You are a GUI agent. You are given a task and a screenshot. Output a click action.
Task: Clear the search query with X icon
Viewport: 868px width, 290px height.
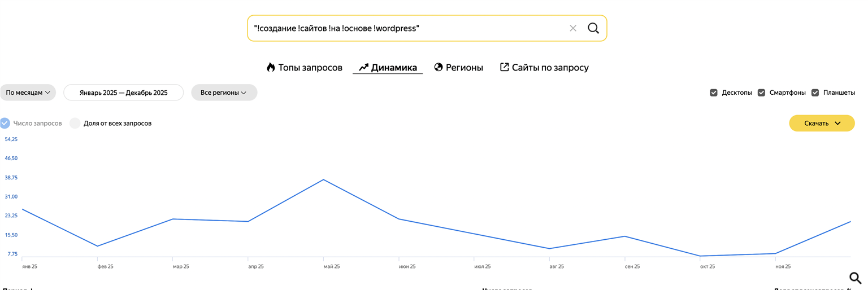(x=573, y=28)
